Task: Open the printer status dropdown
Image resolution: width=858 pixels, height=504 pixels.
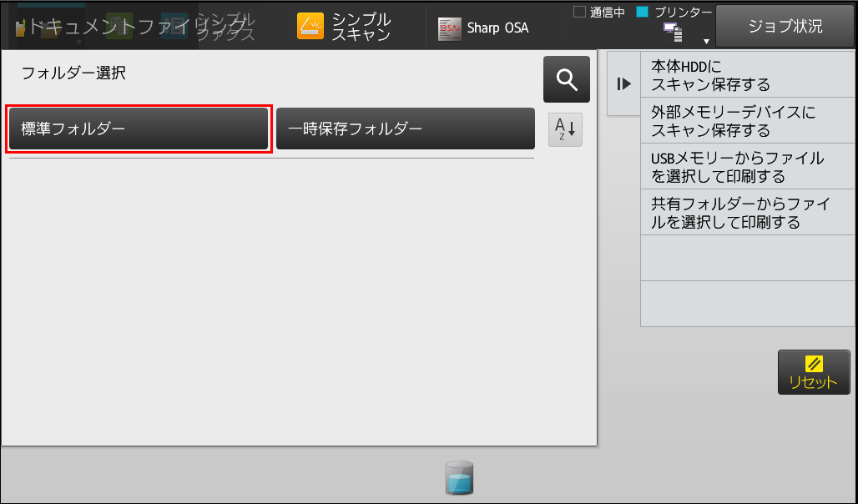Action: coord(706,41)
